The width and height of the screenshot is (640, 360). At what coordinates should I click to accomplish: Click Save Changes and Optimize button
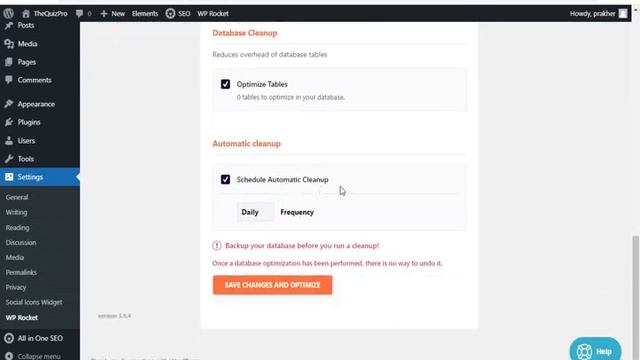[272, 285]
